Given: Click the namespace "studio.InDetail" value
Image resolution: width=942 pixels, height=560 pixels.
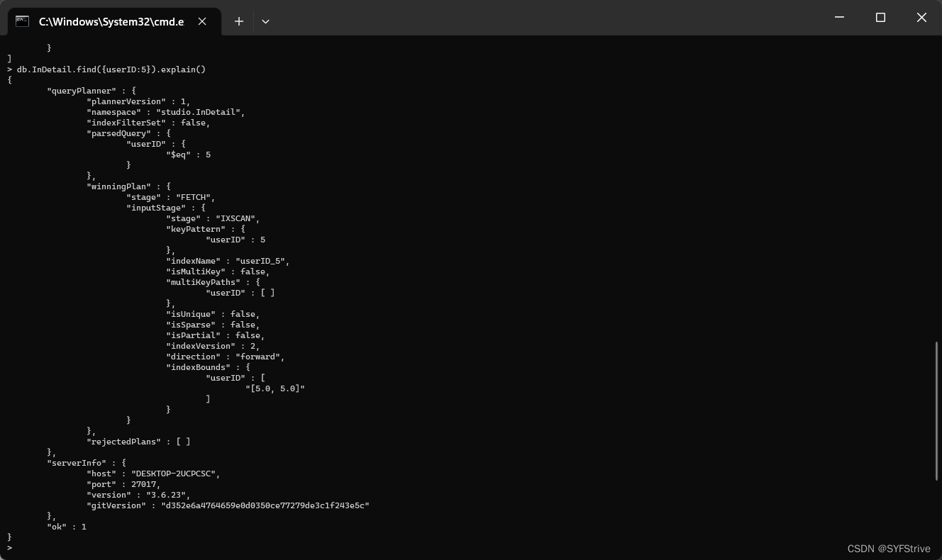Looking at the screenshot, I should [198, 112].
